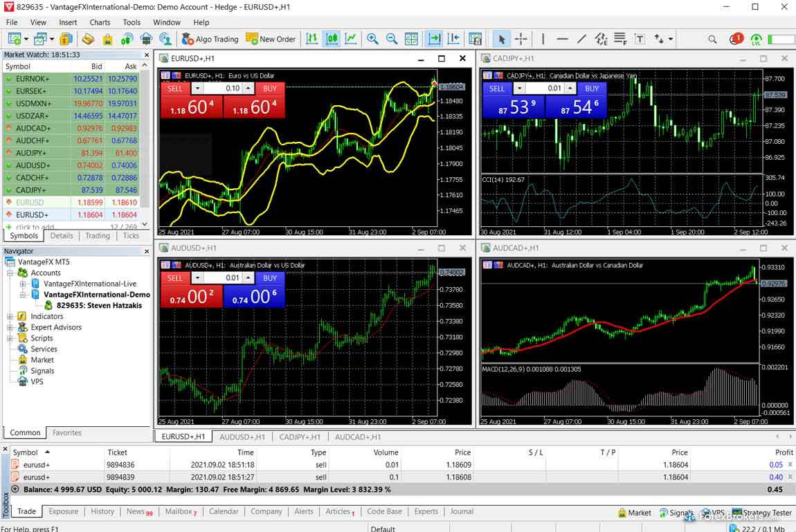Click the toolbar search magnifier icon

(712, 39)
